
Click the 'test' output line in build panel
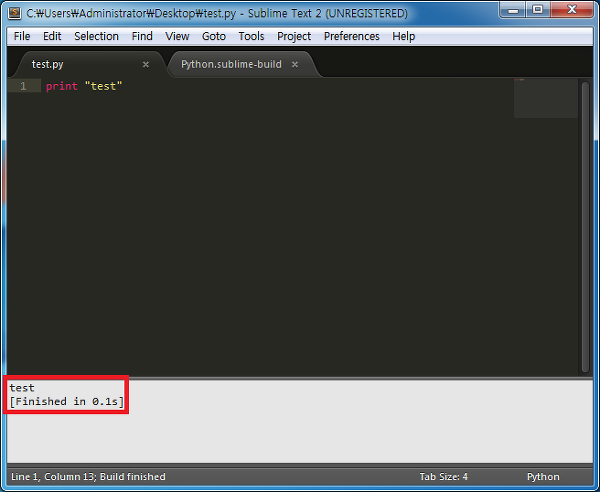point(22,388)
